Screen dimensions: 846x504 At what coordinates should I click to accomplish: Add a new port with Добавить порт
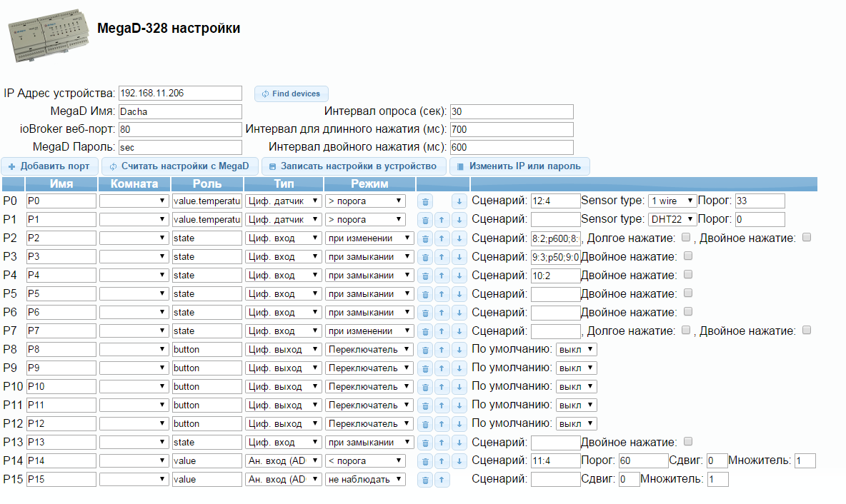[49, 166]
